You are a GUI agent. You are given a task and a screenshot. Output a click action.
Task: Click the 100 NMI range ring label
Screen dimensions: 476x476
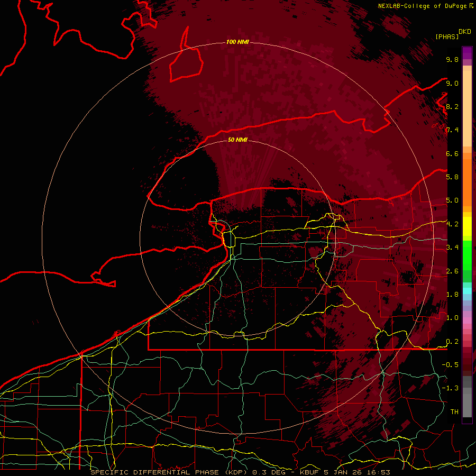(237, 42)
